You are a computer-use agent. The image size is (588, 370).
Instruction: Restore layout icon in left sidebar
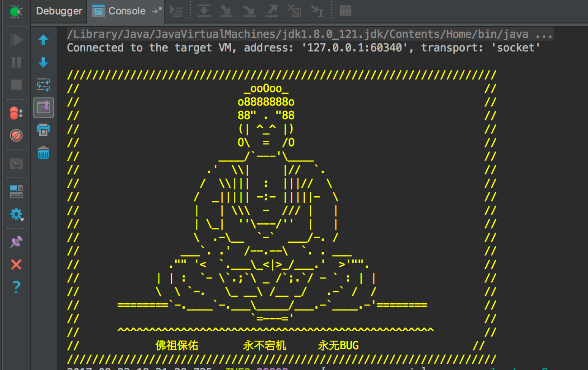[16, 191]
